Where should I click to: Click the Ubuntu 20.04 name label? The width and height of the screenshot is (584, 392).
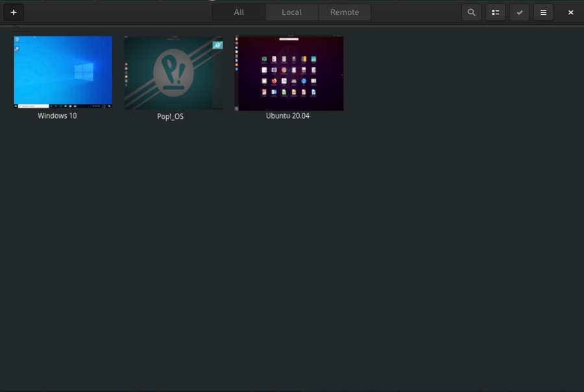click(287, 116)
